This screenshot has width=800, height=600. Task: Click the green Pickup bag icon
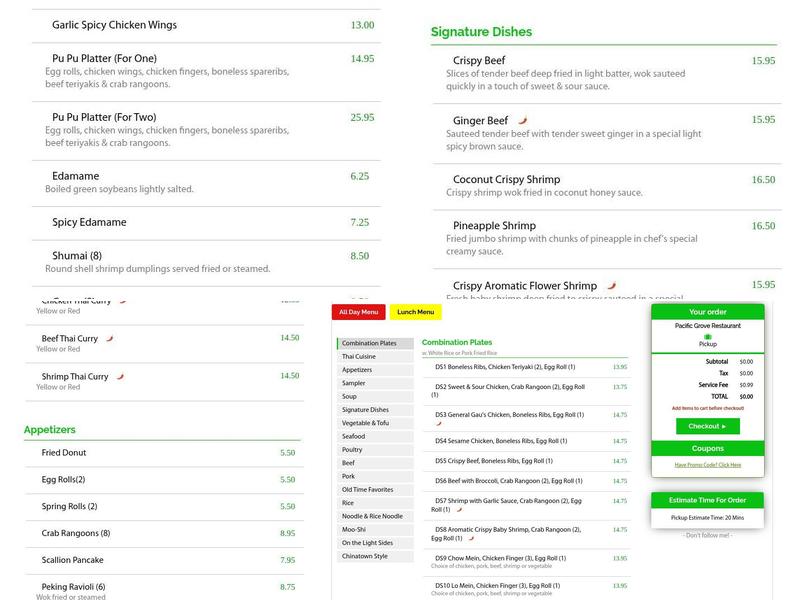[x=708, y=337]
